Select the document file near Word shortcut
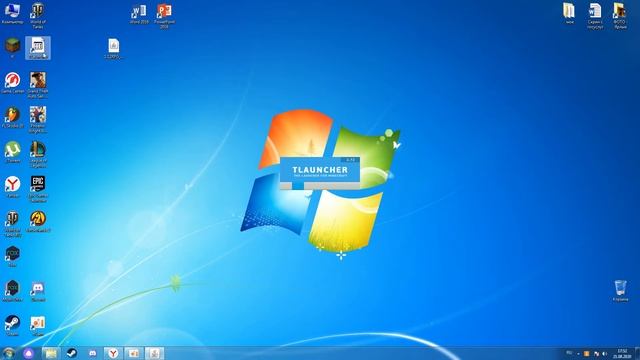 [x=113, y=49]
